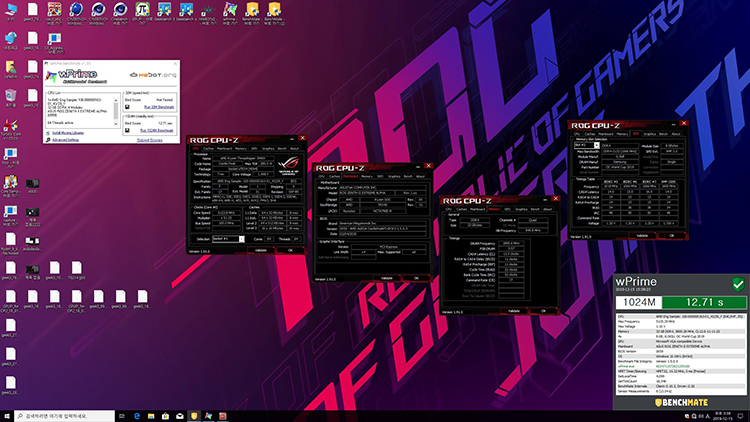The width and height of the screenshot is (750, 422).
Task: Open the SPD tab in the CPU-Z Mainboard window
Action: click(380, 177)
